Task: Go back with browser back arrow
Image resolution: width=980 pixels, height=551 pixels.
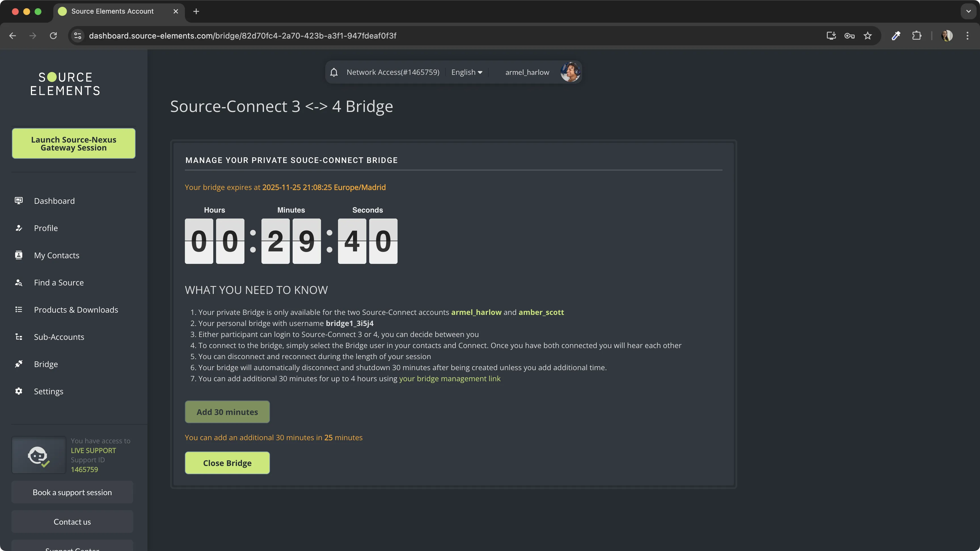Action: [12, 36]
